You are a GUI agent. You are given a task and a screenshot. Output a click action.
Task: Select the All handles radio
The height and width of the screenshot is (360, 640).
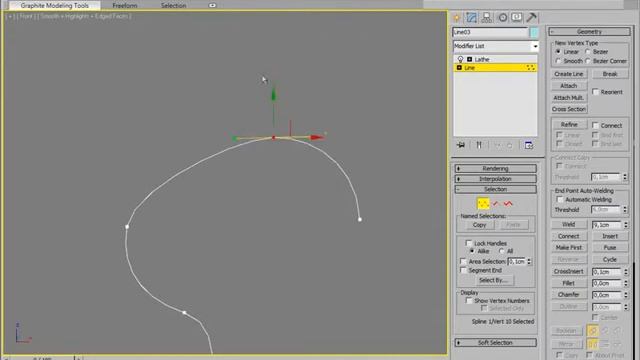(502, 251)
